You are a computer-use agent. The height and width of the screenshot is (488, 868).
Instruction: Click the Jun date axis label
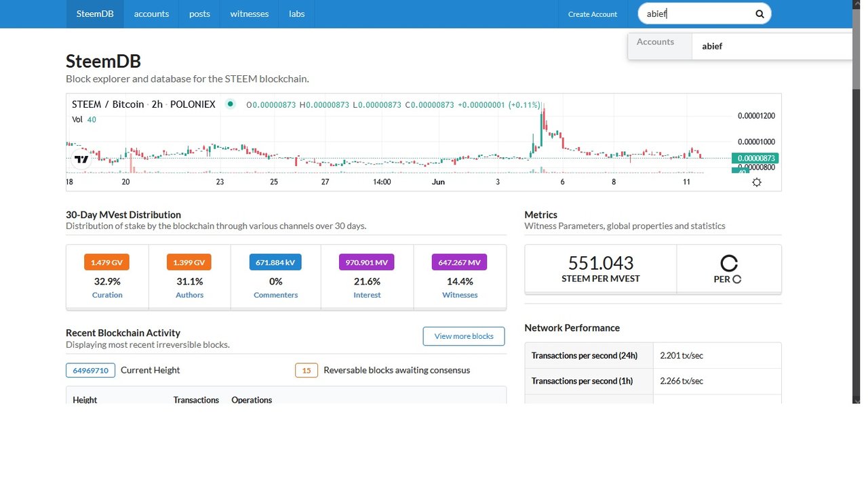coord(438,182)
